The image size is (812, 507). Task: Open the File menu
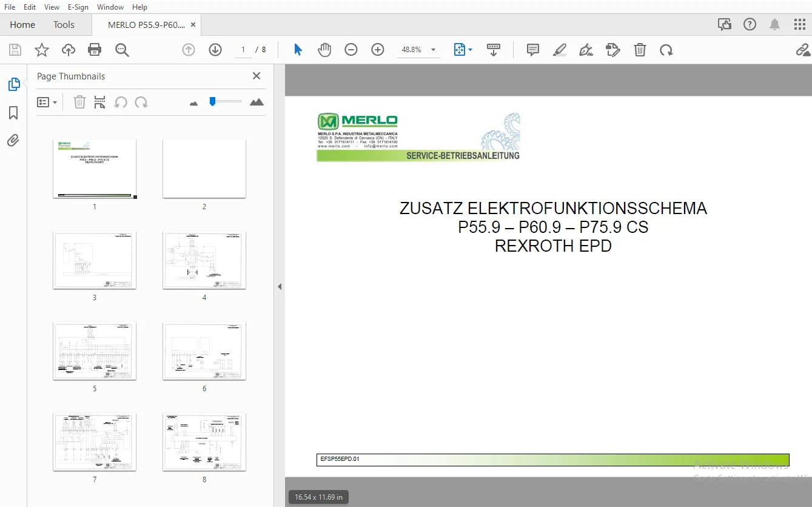[x=10, y=7]
